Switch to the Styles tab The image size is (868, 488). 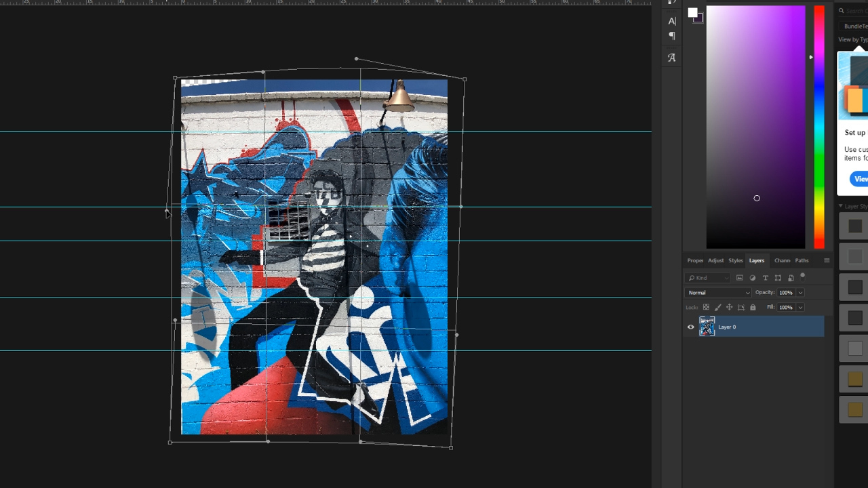[x=736, y=260]
